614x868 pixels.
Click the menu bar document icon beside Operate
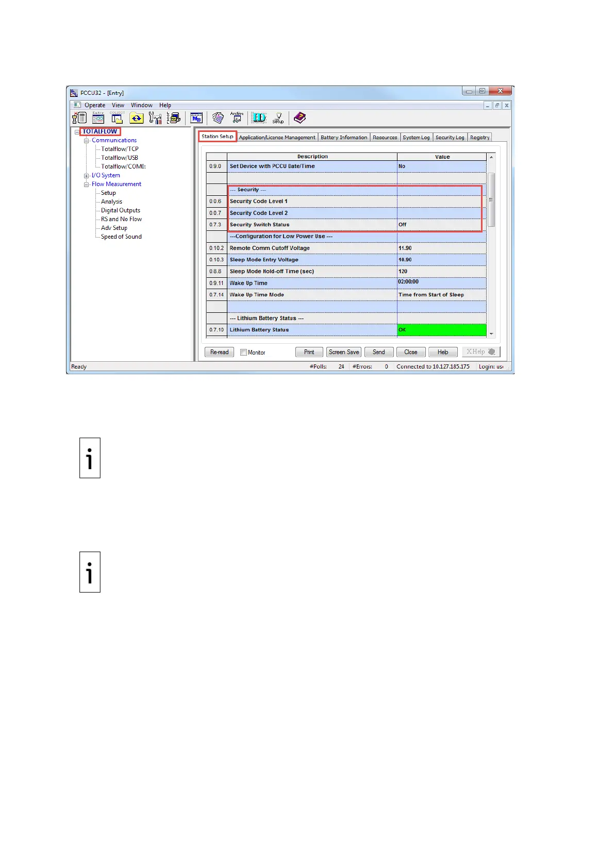[x=77, y=105]
